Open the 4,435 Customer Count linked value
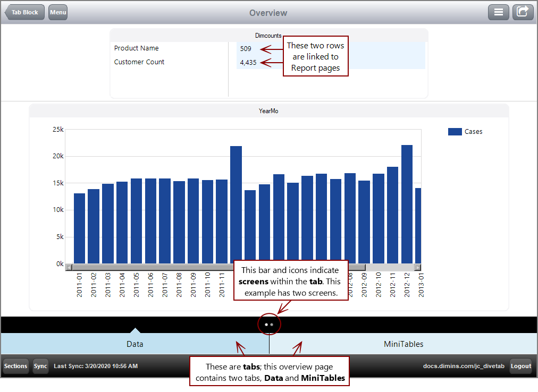 [247, 62]
